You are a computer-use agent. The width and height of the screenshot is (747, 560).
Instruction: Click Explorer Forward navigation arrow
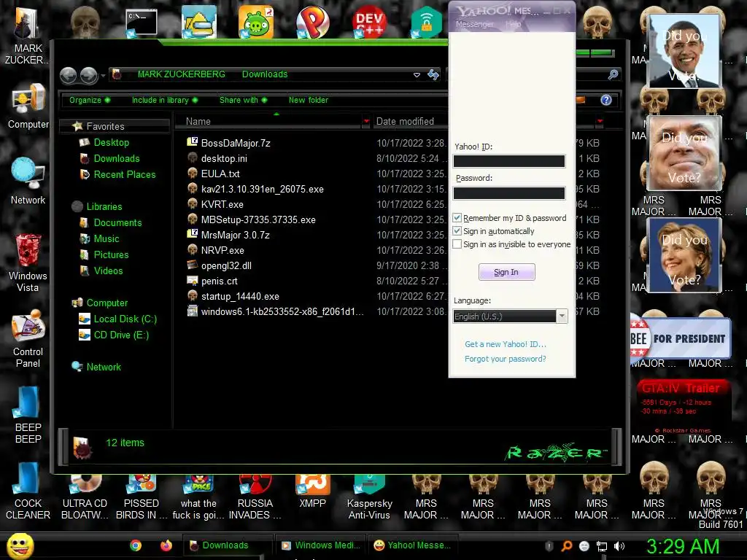point(88,75)
